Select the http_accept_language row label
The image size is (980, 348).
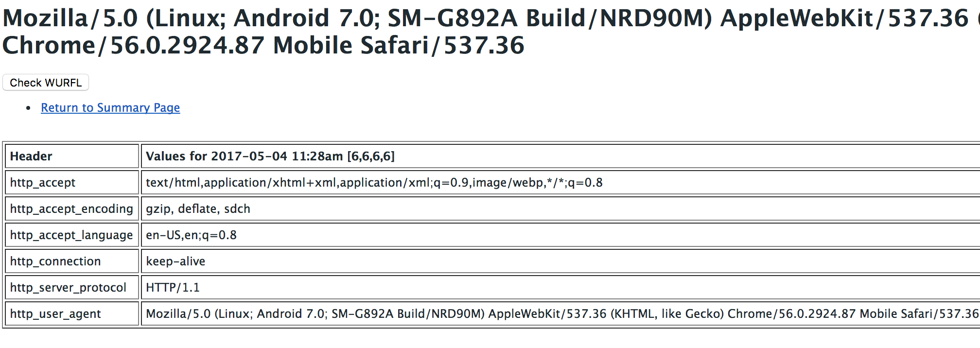[x=71, y=235]
